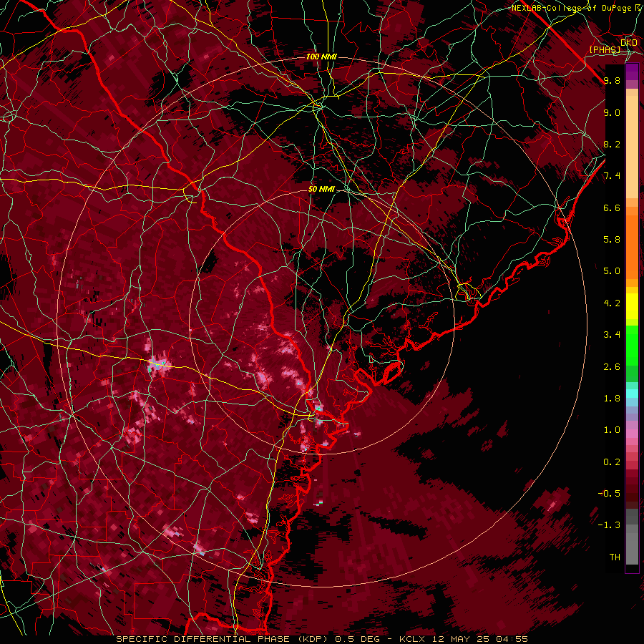The width and height of the screenshot is (644, 644).
Task: Click the 6.6 scale value
Action: [x=612, y=208]
